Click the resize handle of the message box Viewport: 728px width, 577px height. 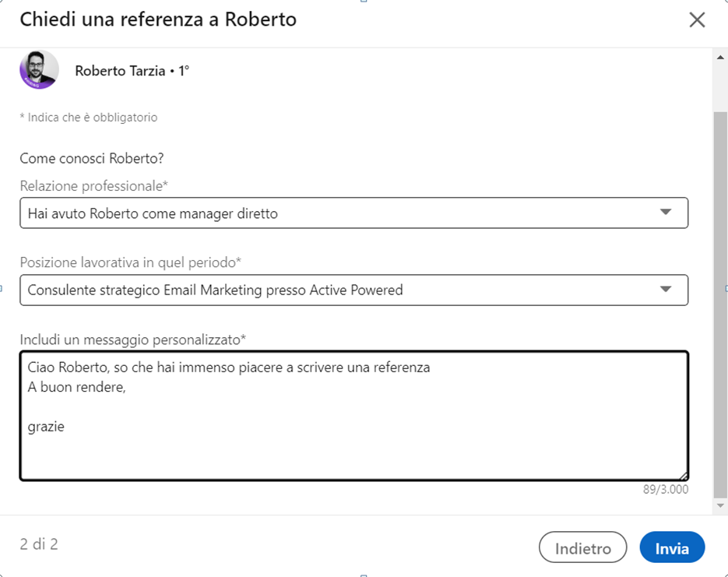[683, 475]
